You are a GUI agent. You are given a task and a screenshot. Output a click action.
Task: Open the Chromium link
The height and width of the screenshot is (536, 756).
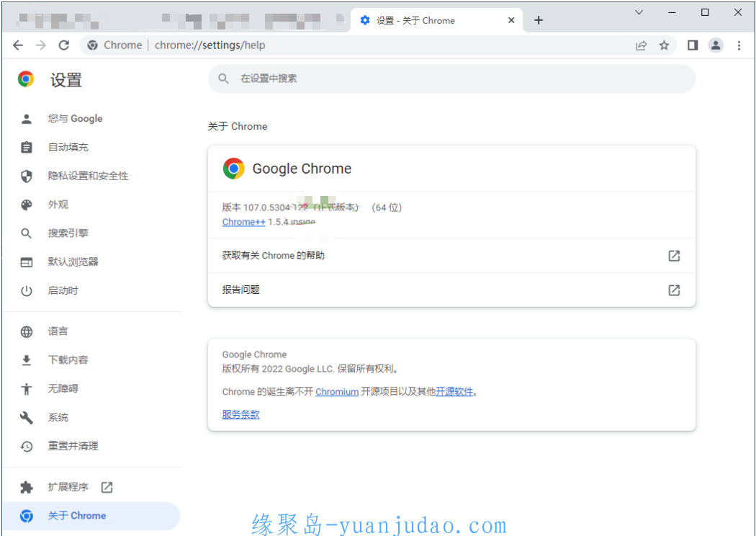coord(337,392)
